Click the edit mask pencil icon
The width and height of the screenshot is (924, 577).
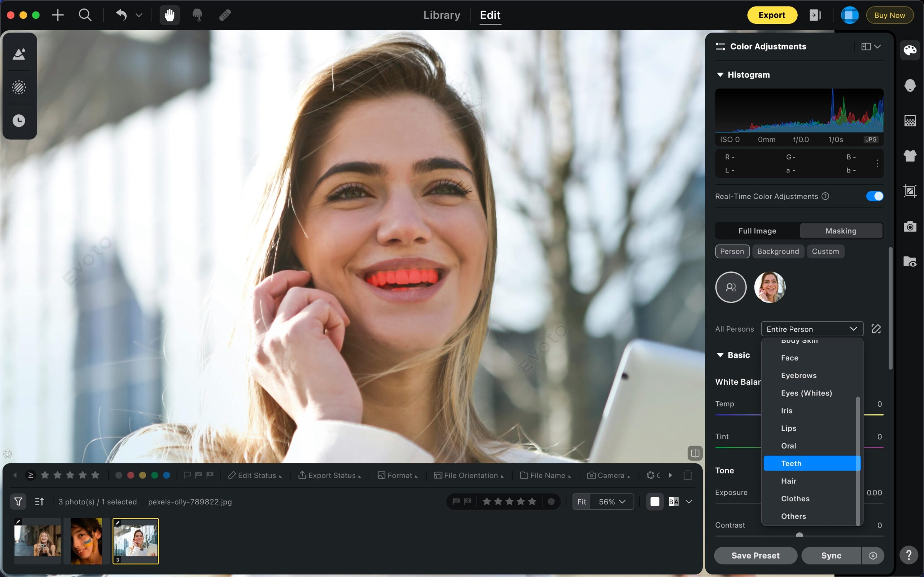click(x=876, y=329)
